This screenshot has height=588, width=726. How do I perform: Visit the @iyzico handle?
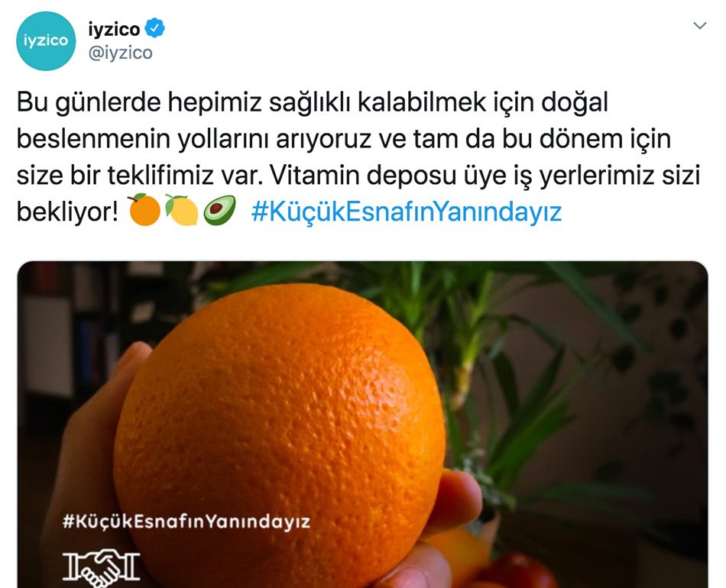(120, 53)
